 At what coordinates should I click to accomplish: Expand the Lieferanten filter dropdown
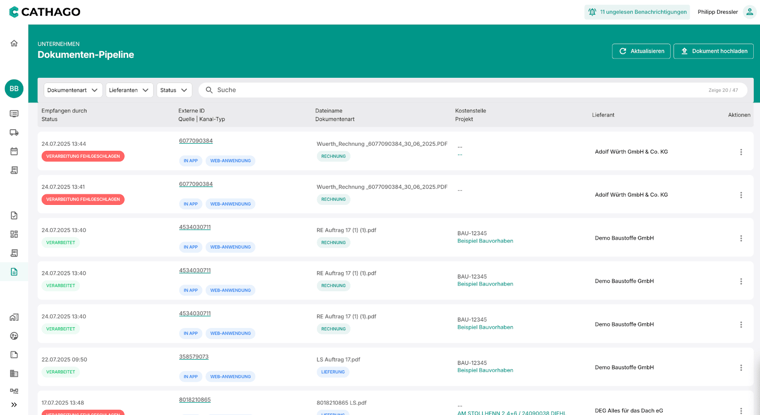(x=129, y=90)
